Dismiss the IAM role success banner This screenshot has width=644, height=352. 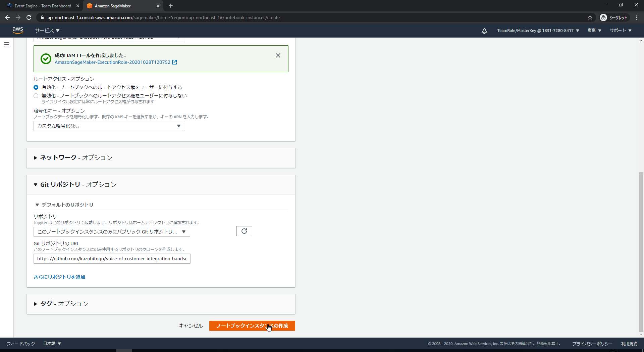pyautogui.click(x=278, y=55)
